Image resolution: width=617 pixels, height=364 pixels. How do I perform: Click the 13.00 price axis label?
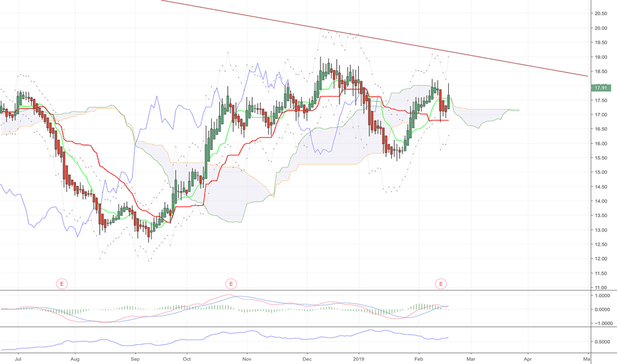[600, 230]
